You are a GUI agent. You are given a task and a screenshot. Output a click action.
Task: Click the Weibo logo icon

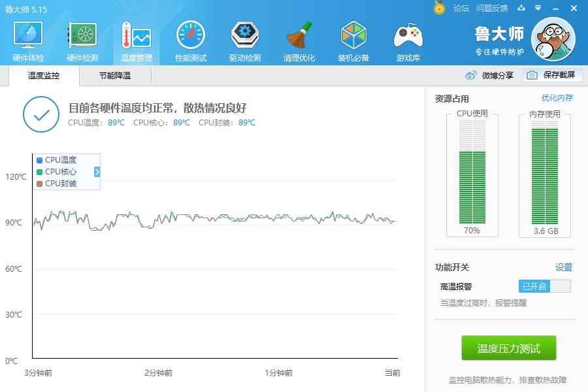[x=470, y=75]
